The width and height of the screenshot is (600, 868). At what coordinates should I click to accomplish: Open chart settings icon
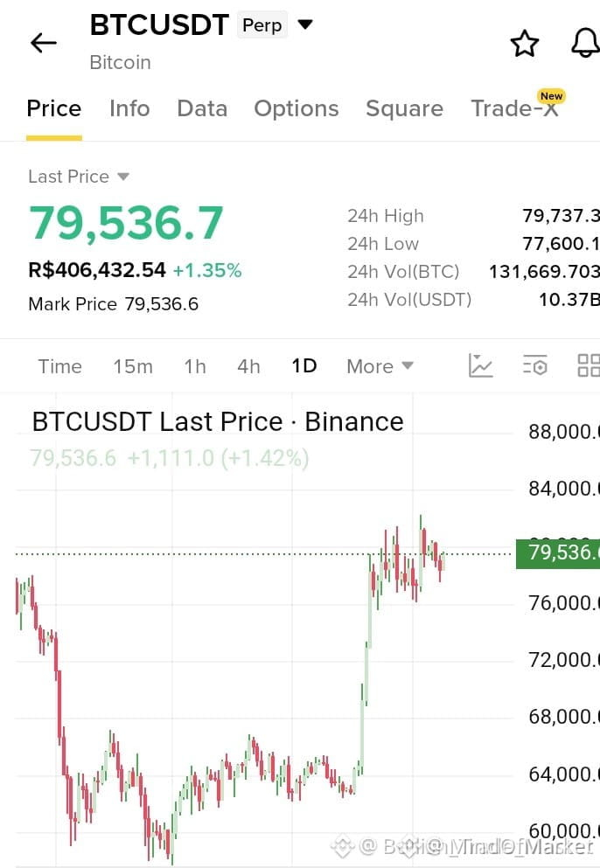tap(535, 365)
